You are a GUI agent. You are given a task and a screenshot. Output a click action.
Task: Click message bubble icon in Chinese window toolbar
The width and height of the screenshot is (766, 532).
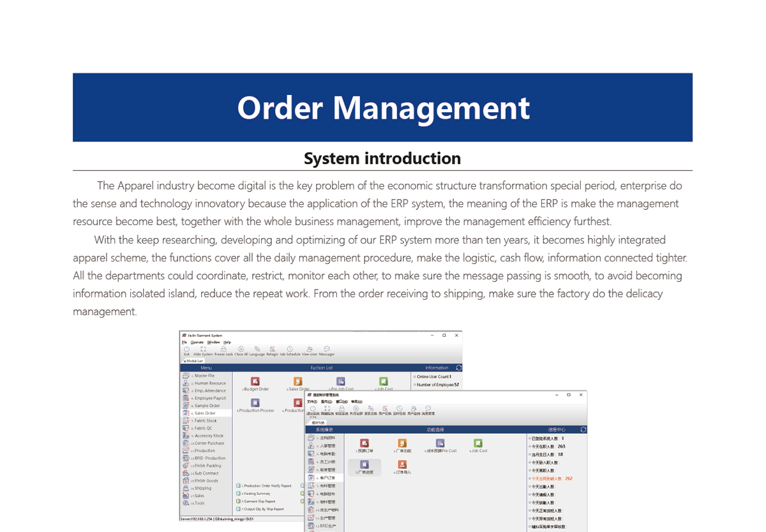pos(428,409)
